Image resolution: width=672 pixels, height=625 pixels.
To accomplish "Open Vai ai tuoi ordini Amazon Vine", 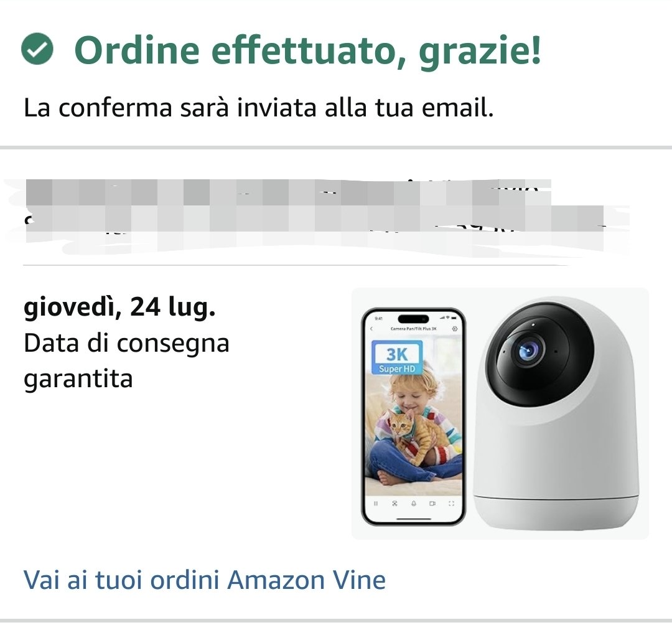I will coord(205,580).
